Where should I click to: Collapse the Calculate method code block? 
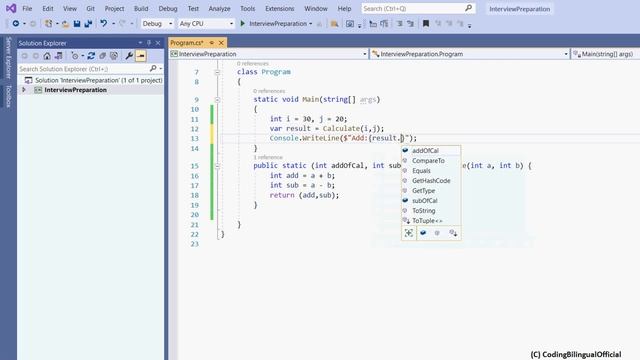click(217, 166)
